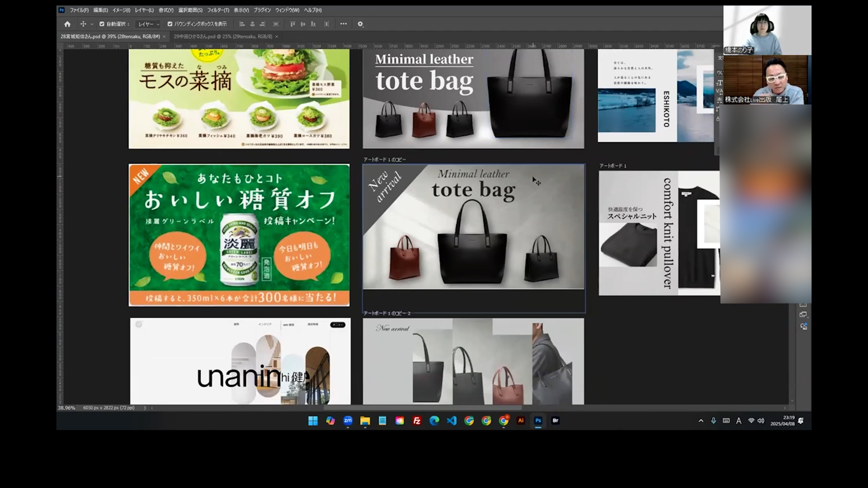Image resolution: width=868 pixels, height=488 pixels.
Task: Open the ウィンドウ(W) menu
Action: (287, 10)
